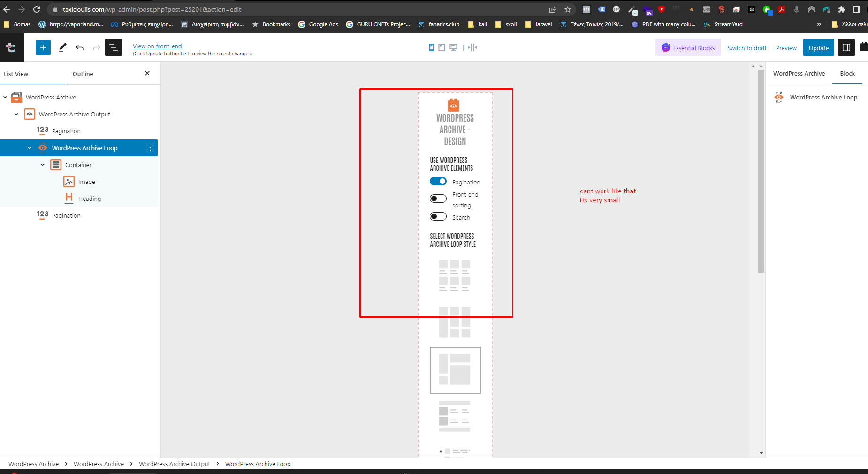Screen dimensions: 868x474
Task: Click the View on front-end link
Action: (x=157, y=46)
